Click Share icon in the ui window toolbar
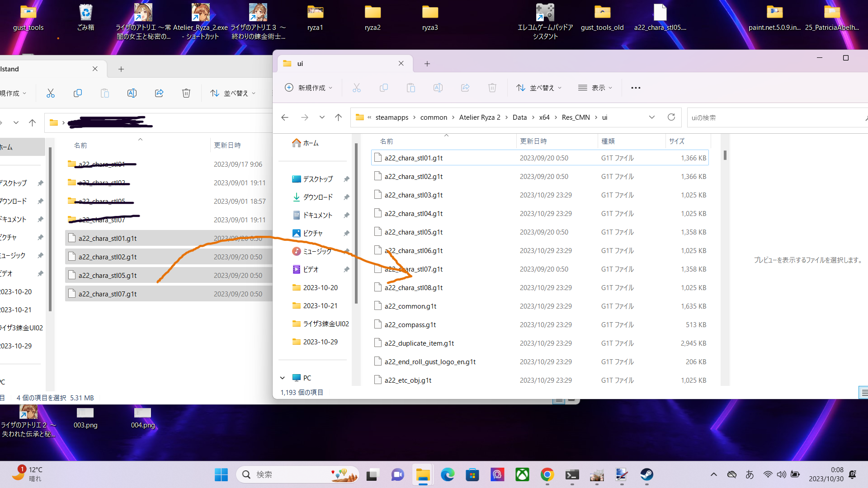 click(x=465, y=88)
